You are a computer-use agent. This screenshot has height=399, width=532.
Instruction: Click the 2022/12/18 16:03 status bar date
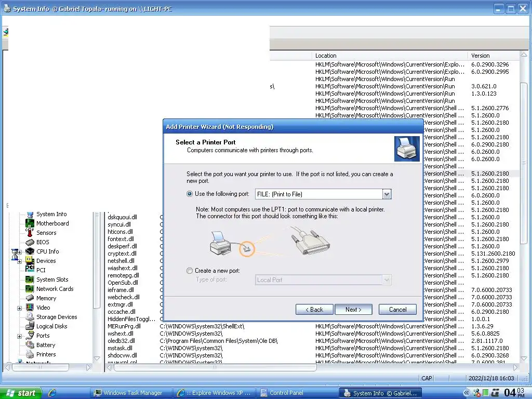pyautogui.click(x=491, y=378)
